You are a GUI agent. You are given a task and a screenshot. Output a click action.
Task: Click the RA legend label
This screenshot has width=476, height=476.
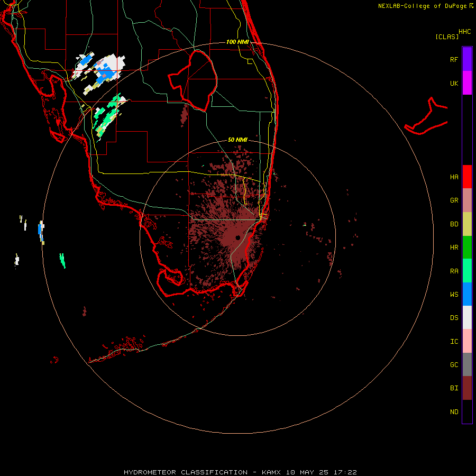coord(454,271)
